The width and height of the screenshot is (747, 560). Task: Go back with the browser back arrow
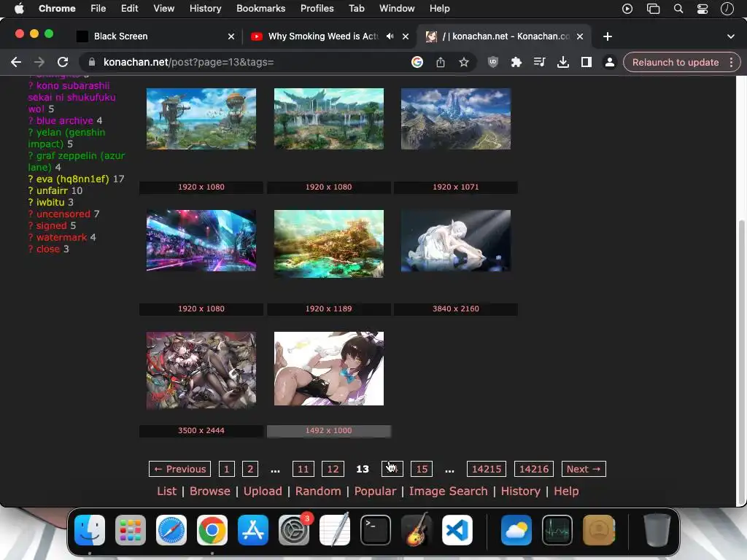[x=16, y=63]
